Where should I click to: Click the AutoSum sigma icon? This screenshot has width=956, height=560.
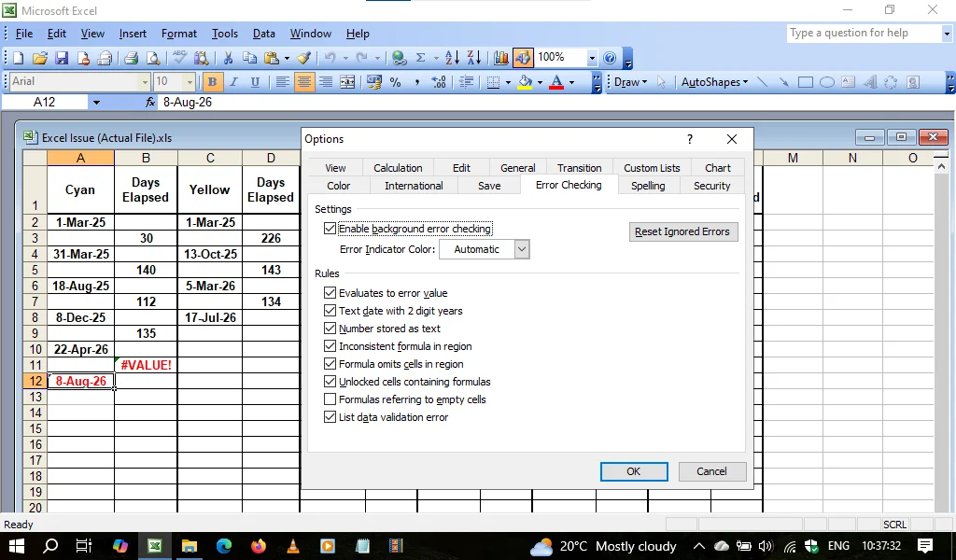click(421, 58)
